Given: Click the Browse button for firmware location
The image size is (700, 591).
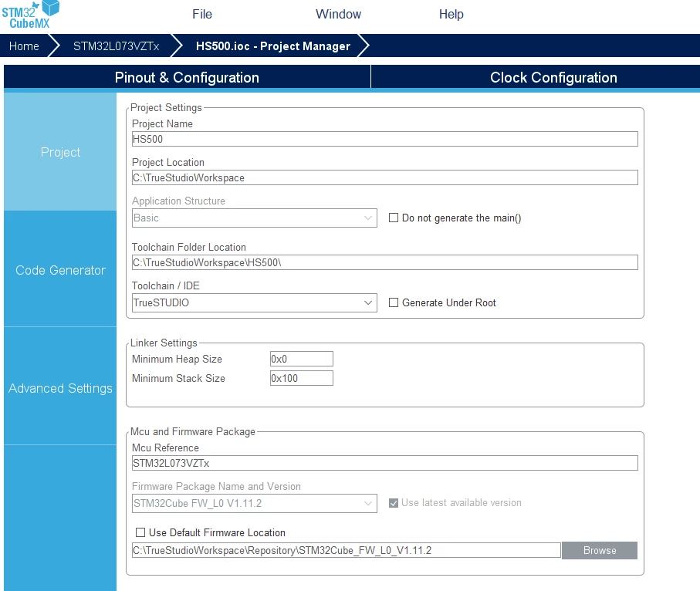Looking at the screenshot, I should [x=600, y=550].
